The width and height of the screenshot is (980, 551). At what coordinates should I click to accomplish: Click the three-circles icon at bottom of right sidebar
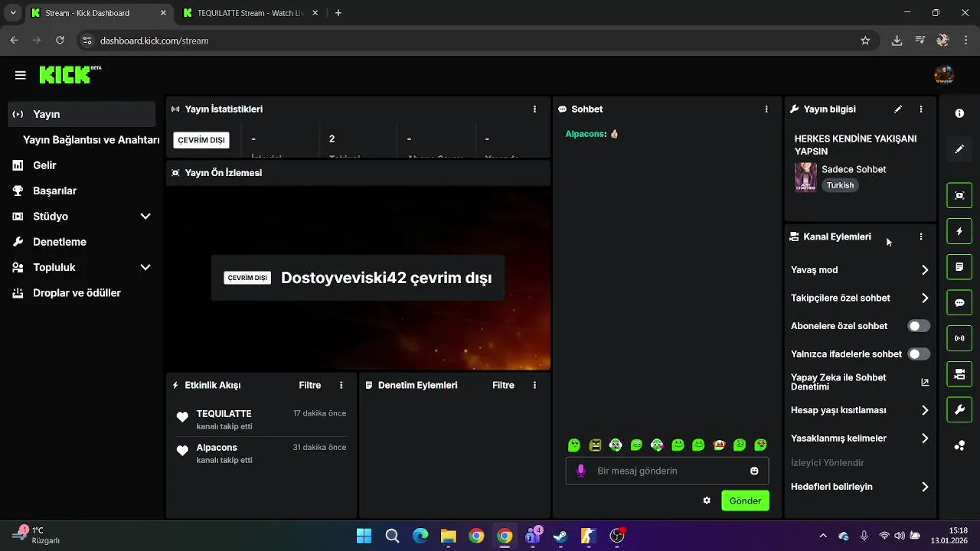(959, 446)
